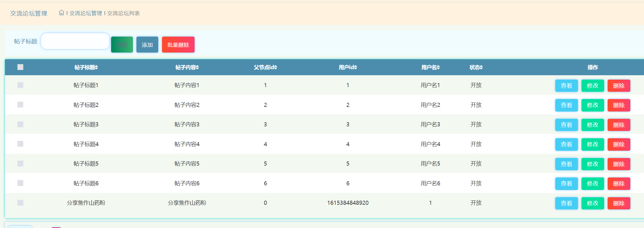Screen dimensions: 644x228
Task: Focus the 帖子标题 search input field
Action: pos(75,41)
